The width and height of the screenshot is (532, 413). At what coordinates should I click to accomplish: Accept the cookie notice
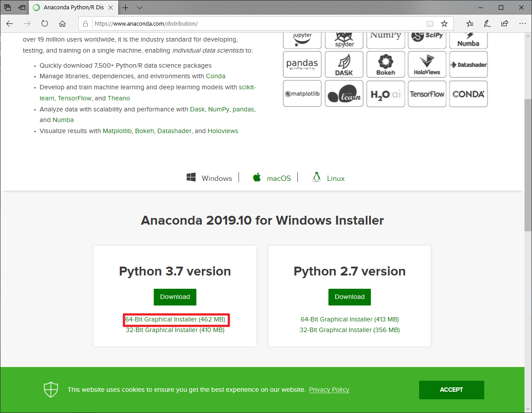pos(451,390)
